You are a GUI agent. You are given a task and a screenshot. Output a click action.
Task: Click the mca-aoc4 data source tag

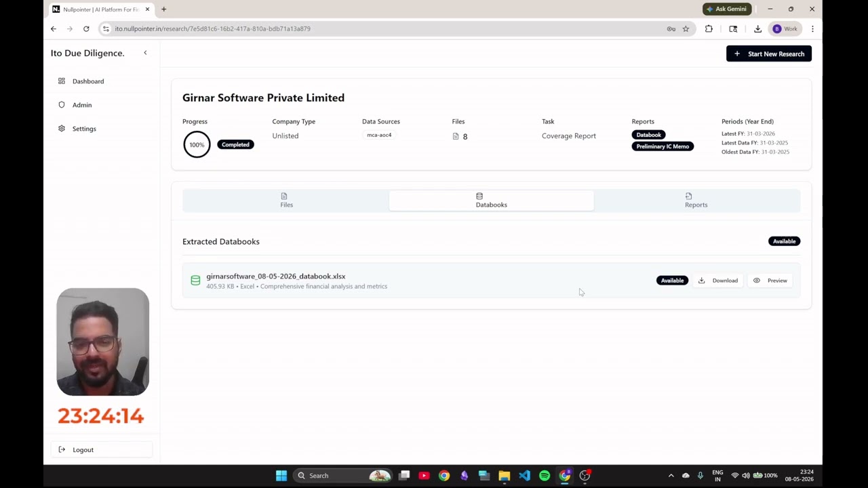(379, 135)
